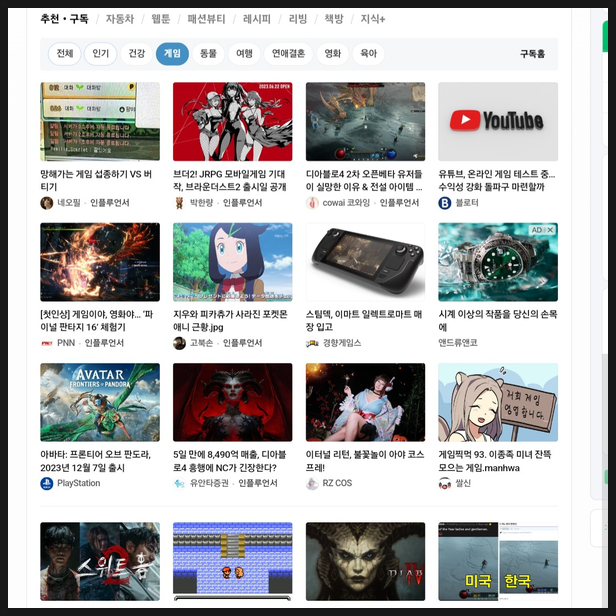This screenshot has width=616, height=616.
Task: Select the 인기 category chip
Action: [101, 54]
